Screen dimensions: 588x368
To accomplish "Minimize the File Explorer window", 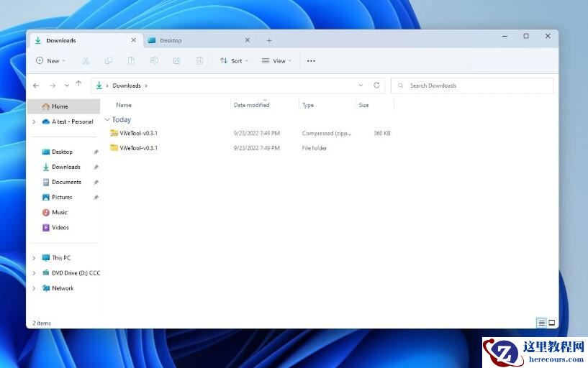I will click(x=505, y=37).
